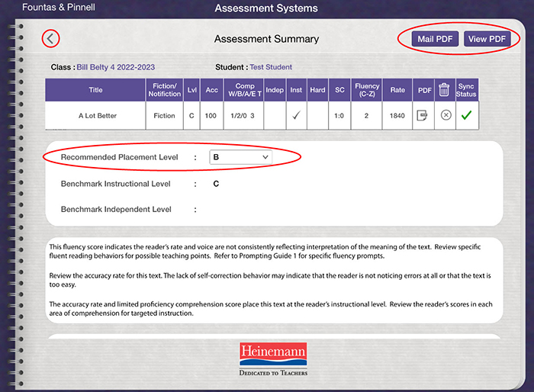534x392 pixels.
Task: Click the Heinemann logo at the bottom
Action: 274,355
